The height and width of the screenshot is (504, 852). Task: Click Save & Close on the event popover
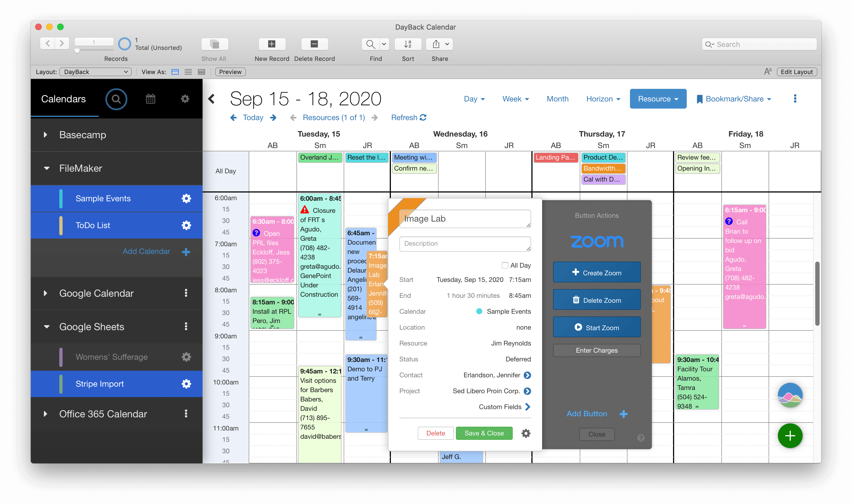tap(484, 433)
